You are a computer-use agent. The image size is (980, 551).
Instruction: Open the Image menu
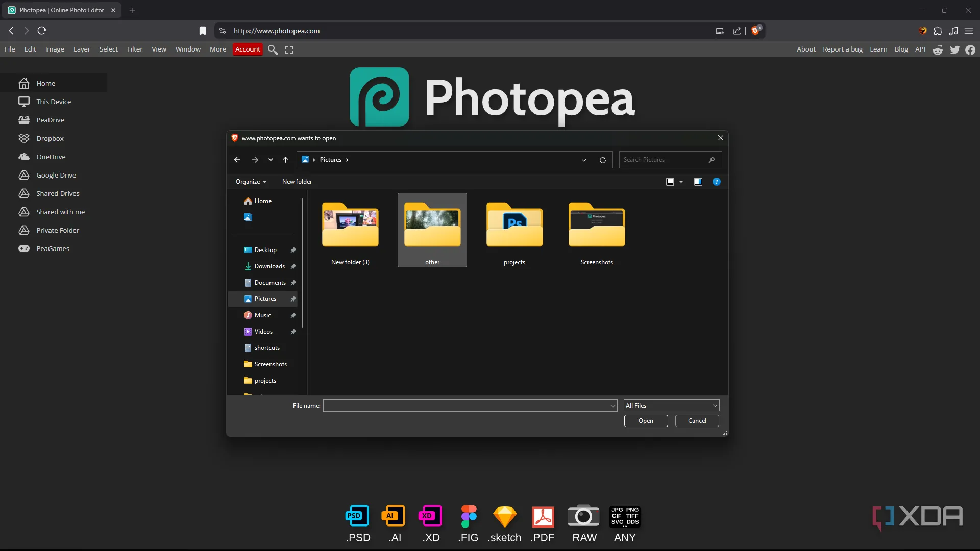point(55,49)
